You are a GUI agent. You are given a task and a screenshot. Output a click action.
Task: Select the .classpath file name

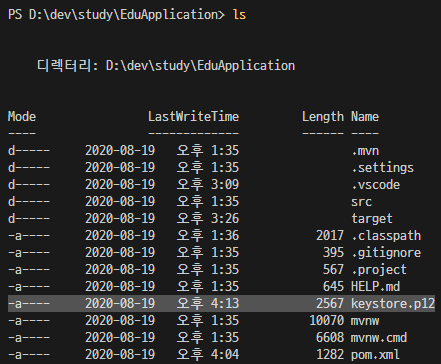[x=386, y=236]
